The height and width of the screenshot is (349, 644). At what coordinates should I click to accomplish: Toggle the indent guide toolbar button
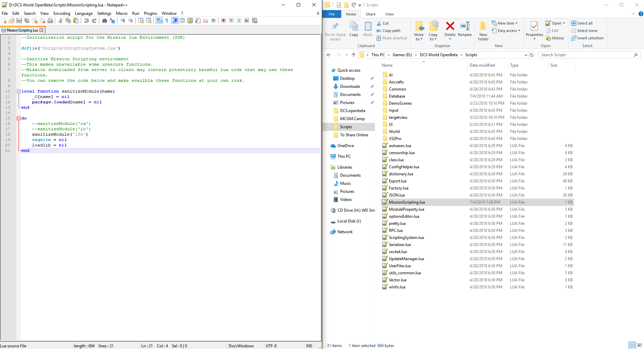175,21
